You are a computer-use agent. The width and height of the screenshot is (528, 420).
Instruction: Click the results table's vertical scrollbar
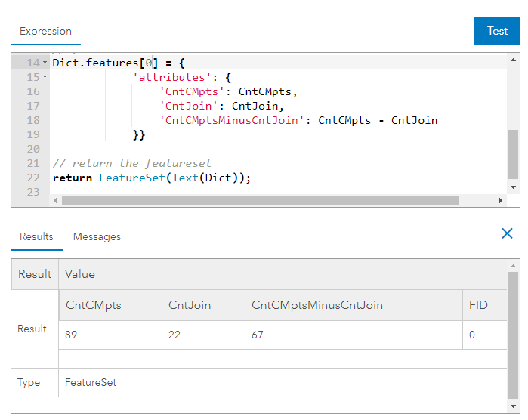click(514, 332)
